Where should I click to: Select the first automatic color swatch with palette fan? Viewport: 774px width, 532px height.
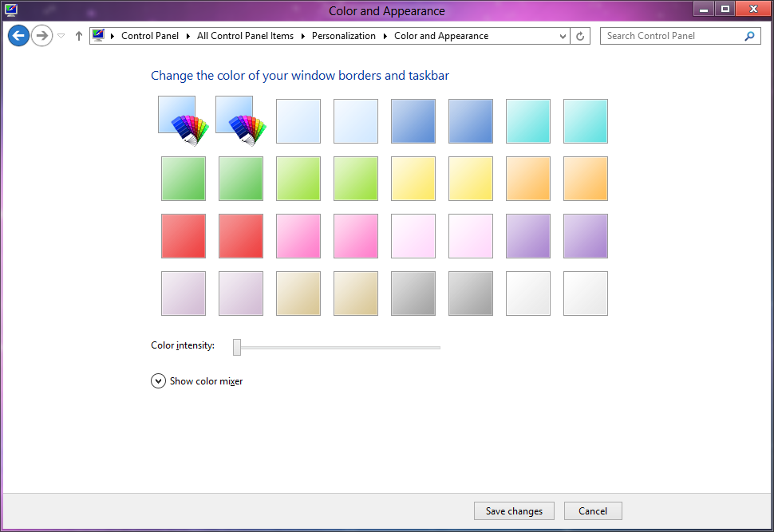click(x=184, y=121)
